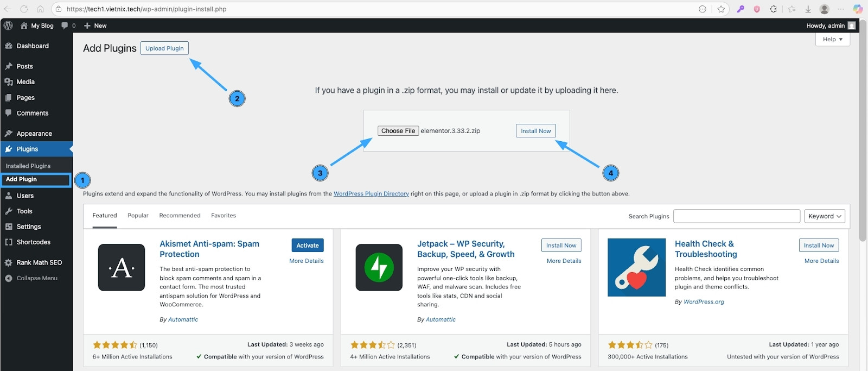Open the favorites list icon
The image size is (868, 371).
[x=792, y=9]
